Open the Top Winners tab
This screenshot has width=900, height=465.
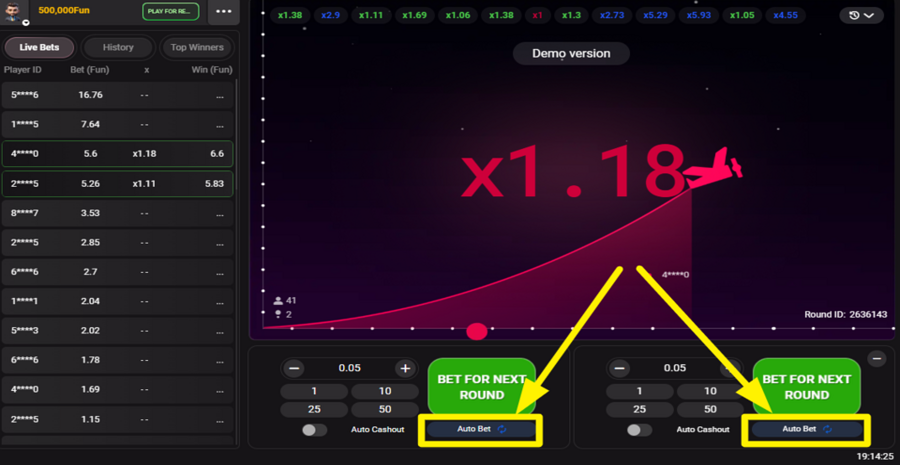pos(198,47)
